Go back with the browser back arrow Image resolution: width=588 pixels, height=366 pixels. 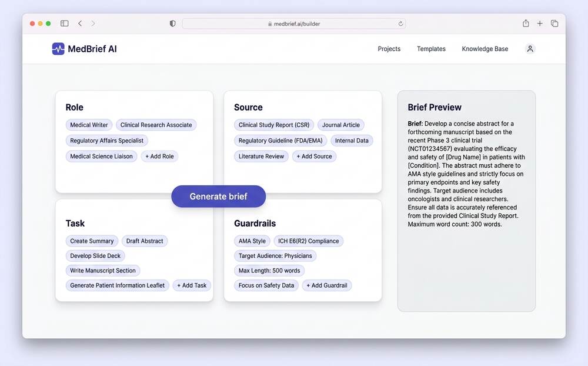(x=80, y=24)
